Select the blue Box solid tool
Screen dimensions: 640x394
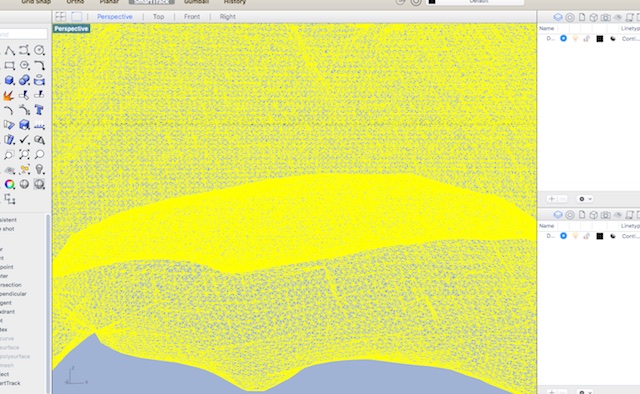[9, 80]
